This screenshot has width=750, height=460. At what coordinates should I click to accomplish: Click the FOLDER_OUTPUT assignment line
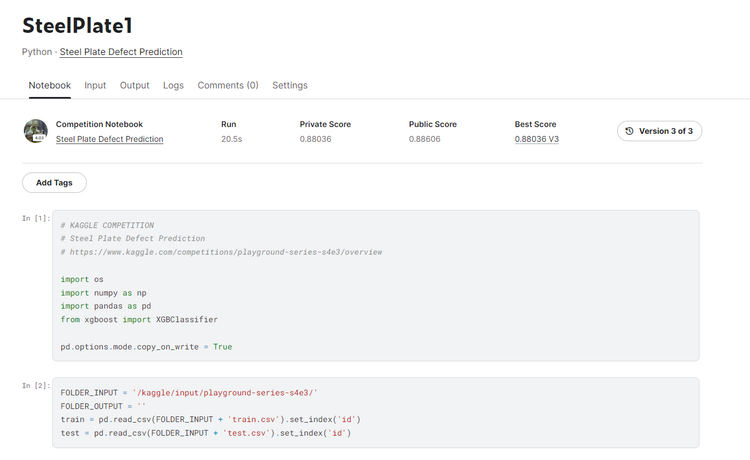(x=103, y=406)
